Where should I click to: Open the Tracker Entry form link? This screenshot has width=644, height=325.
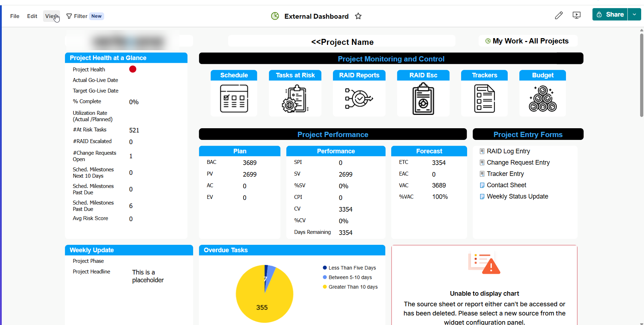point(505,174)
